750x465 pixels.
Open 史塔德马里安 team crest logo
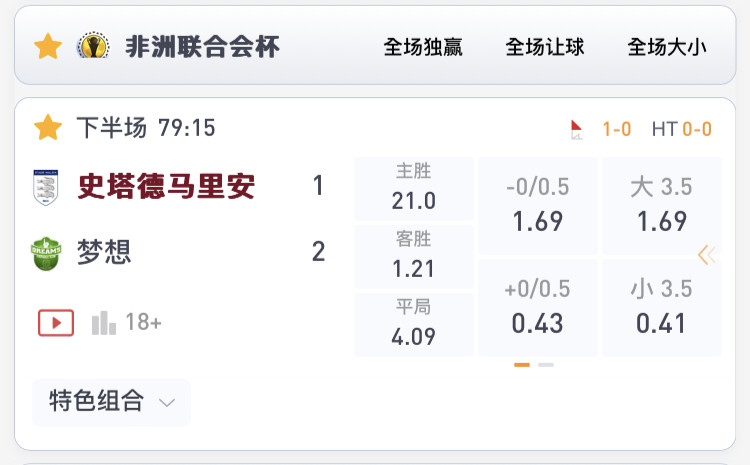45,187
